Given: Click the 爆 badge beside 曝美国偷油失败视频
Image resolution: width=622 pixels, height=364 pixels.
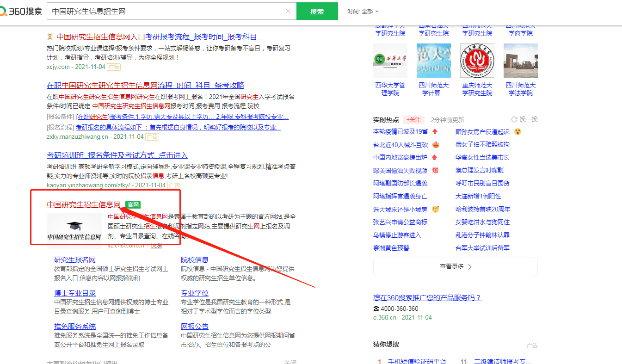Looking at the screenshot, I should (435, 171).
